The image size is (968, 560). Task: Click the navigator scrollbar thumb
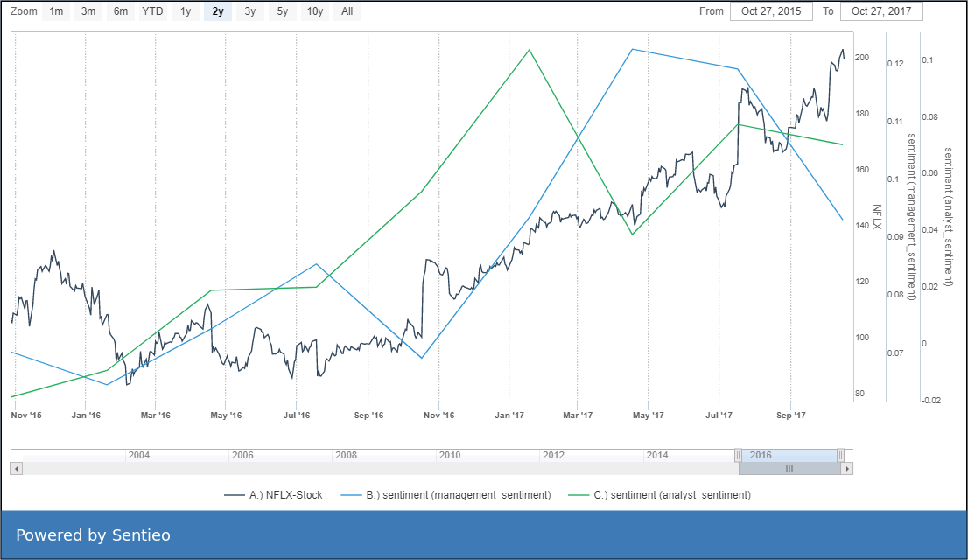click(789, 469)
